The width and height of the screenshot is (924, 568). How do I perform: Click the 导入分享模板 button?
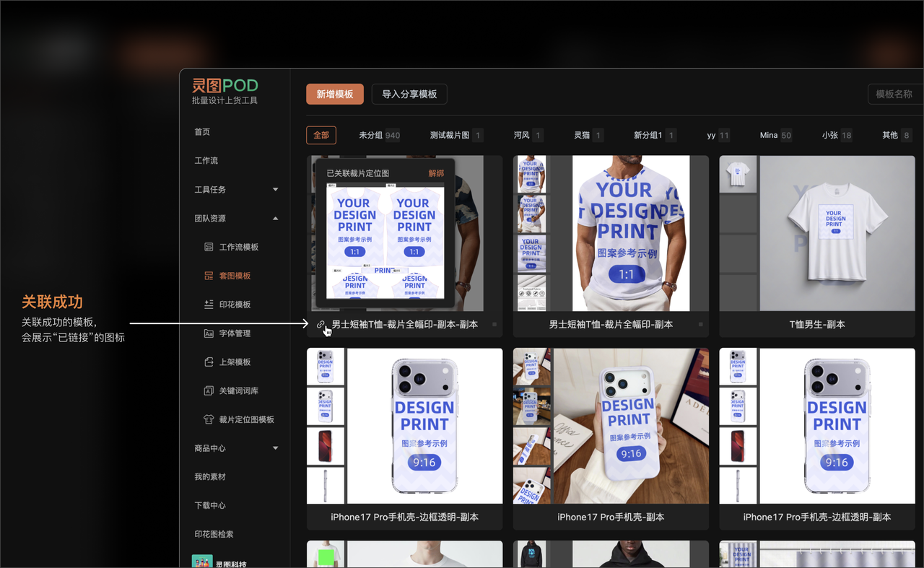pos(409,94)
